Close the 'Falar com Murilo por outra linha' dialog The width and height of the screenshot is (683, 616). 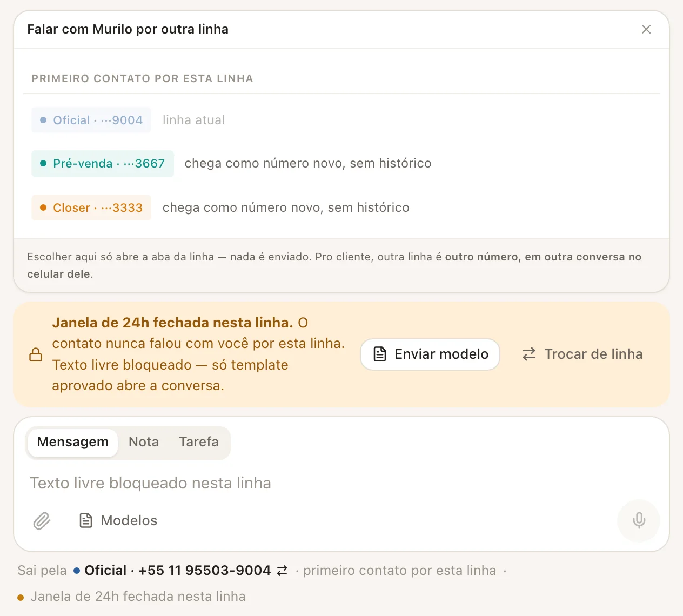point(646,29)
